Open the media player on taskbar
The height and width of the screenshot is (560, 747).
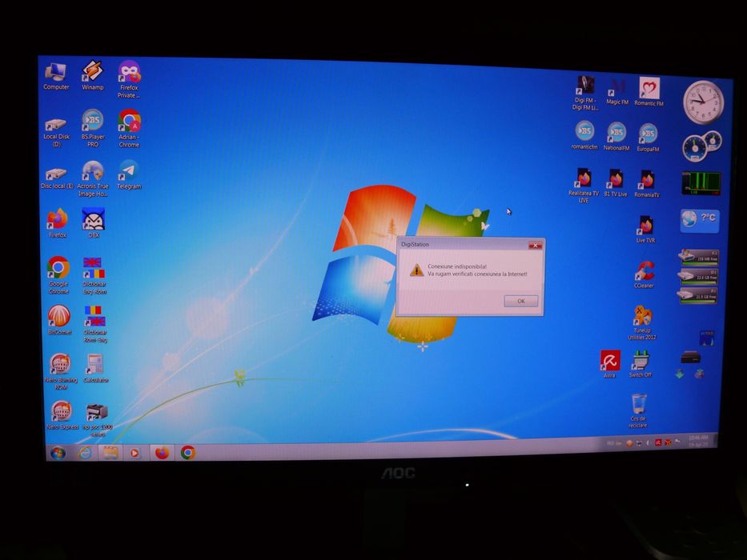(x=135, y=452)
